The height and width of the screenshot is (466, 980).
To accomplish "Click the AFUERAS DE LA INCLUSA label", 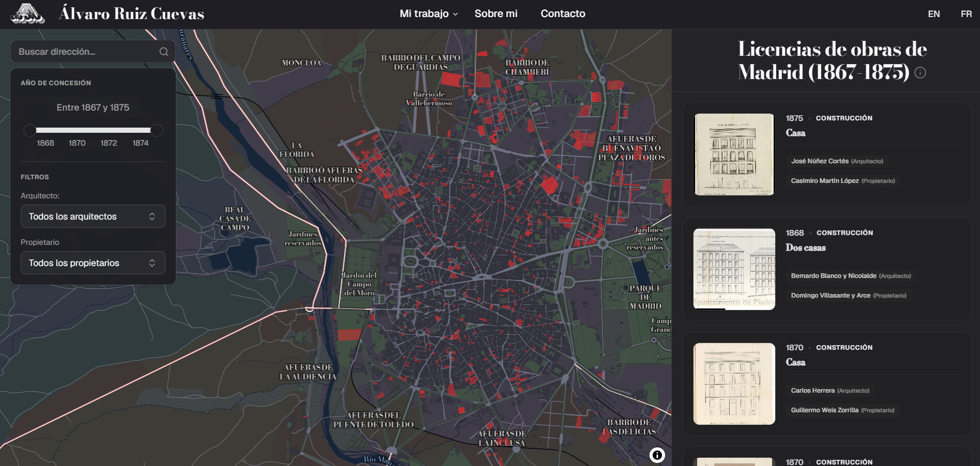I will click(x=502, y=438).
